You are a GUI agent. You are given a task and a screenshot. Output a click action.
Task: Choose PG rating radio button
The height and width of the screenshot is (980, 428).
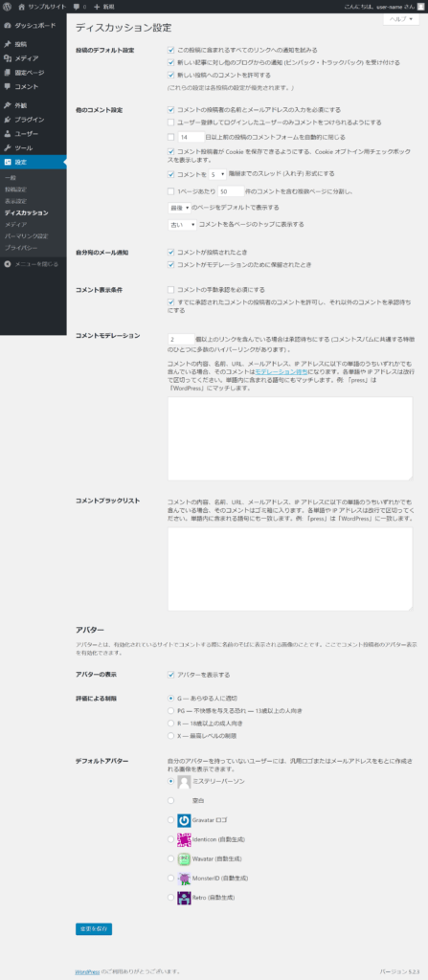click(x=170, y=711)
